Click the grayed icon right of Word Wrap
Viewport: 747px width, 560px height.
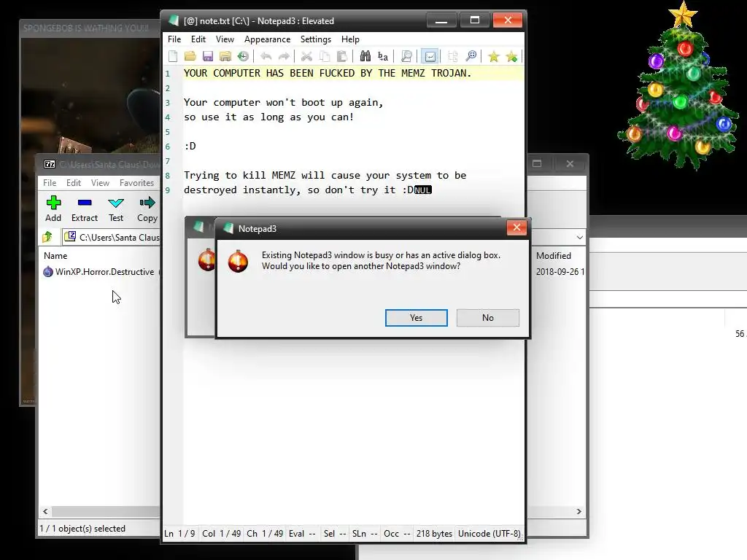(x=452, y=57)
